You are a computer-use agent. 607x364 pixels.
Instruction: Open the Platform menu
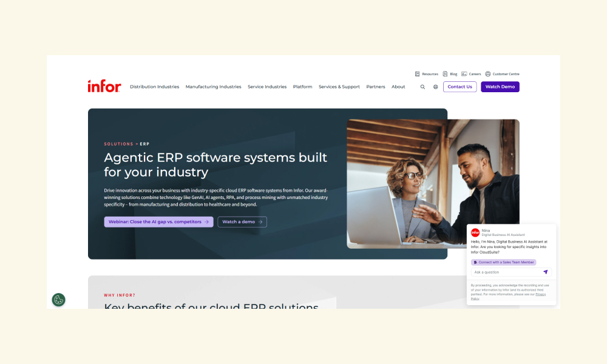(x=302, y=87)
